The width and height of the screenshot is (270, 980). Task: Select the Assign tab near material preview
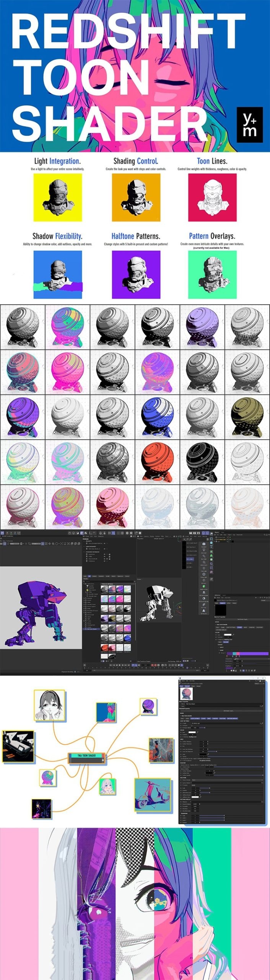click(198, 686)
